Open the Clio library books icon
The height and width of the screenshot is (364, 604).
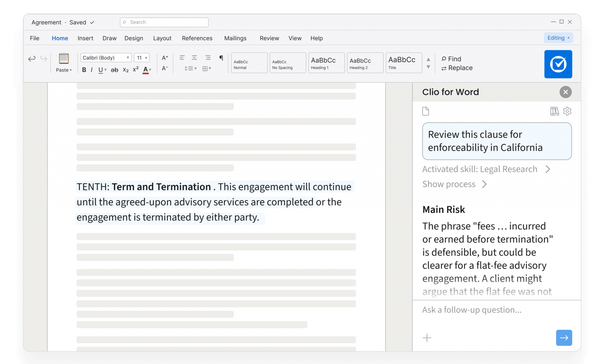click(554, 111)
